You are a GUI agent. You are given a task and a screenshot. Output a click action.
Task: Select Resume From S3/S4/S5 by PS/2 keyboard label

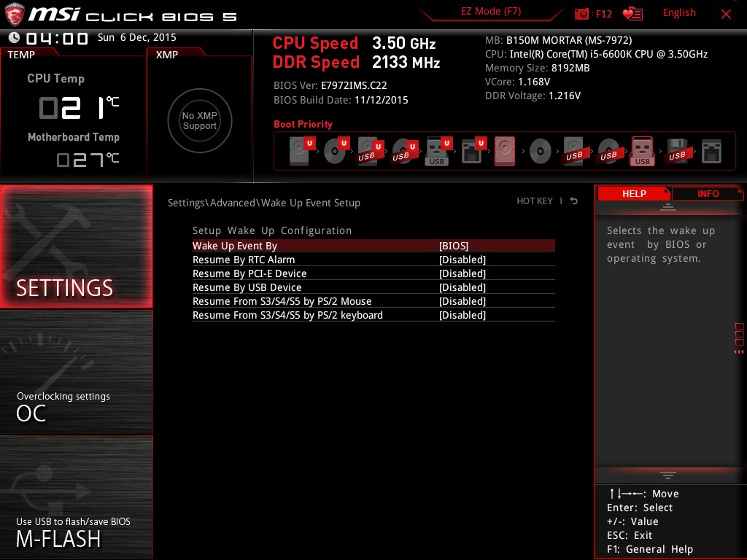click(287, 315)
